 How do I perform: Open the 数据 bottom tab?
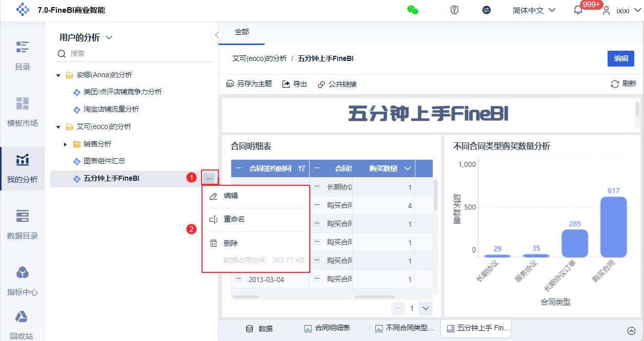click(x=259, y=328)
